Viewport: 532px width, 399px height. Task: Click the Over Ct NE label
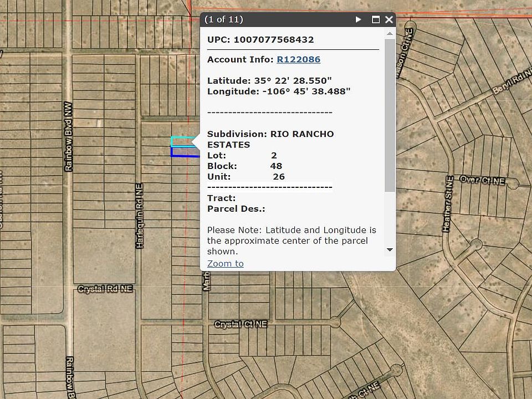click(x=483, y=181)
